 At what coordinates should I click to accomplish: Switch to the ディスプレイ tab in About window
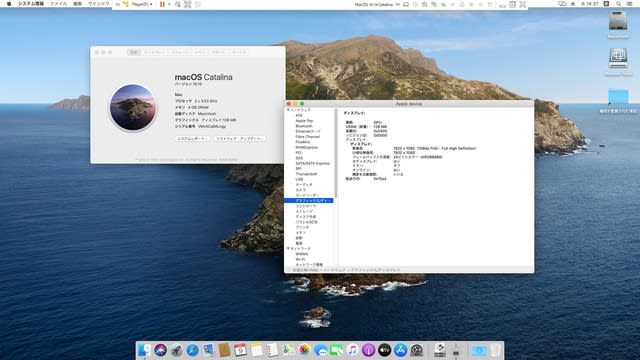tap(154, 52)
